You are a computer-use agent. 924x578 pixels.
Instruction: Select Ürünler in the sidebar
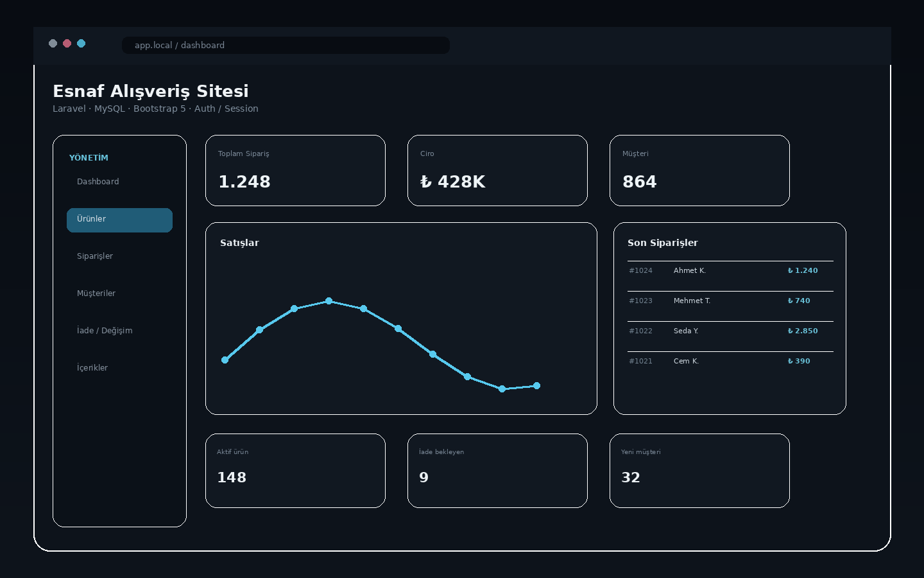point(119,220)
